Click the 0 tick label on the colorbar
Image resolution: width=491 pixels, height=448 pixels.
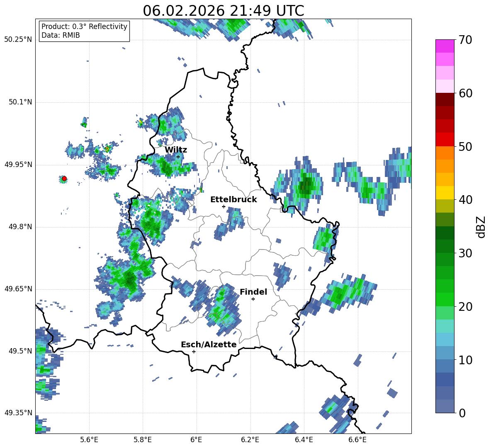pyautogui.click(x=462, y=413)
